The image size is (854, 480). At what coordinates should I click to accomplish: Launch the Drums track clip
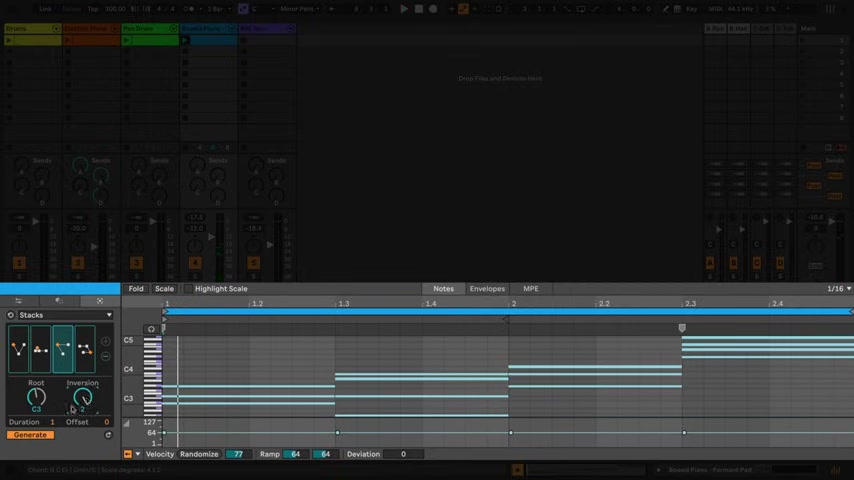[x=9, y=40]
